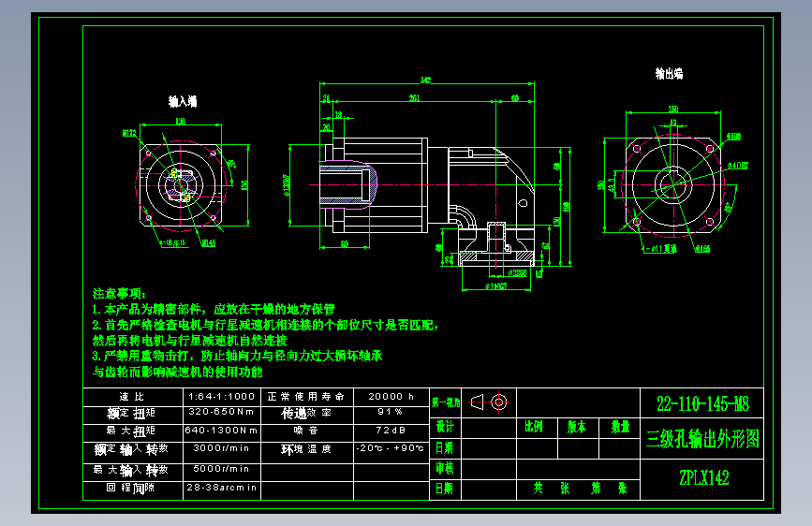Click the 数量 header cell

(620, 427)
